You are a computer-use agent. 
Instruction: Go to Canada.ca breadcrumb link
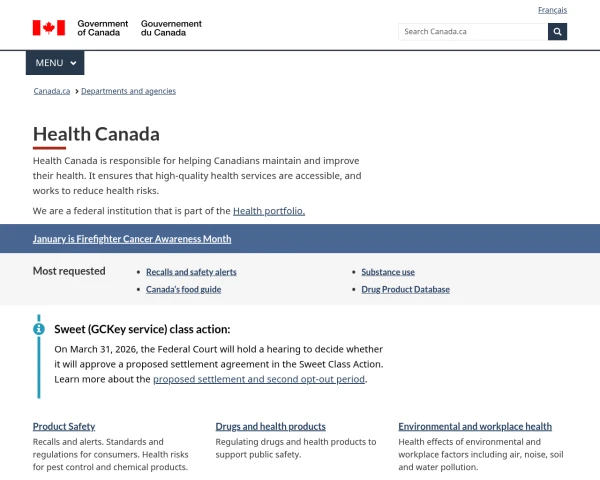[51, 91]
